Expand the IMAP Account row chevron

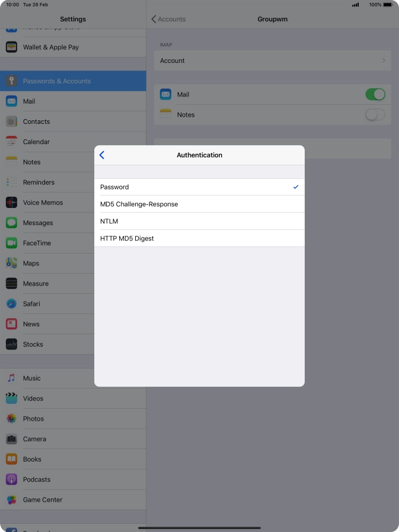click(384, 61)
